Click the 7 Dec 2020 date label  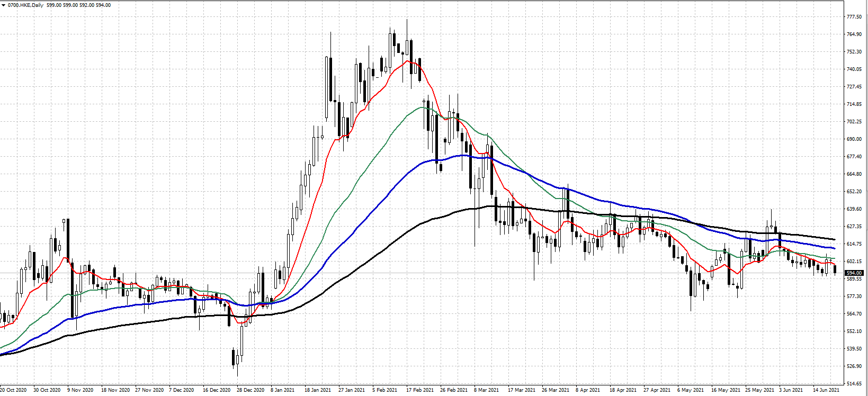pos(182,390)
